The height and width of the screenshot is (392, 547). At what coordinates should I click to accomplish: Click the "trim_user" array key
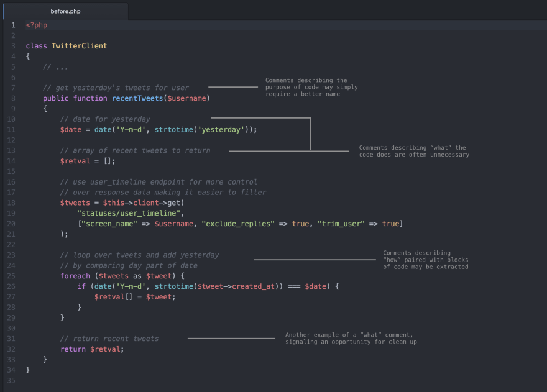pos(341,224)
